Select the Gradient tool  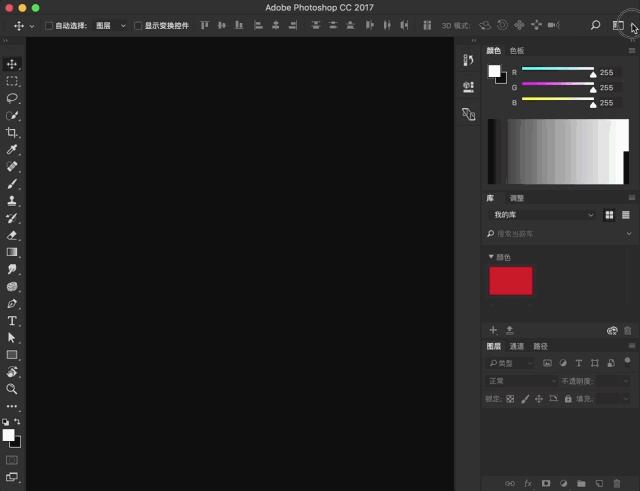12,252
